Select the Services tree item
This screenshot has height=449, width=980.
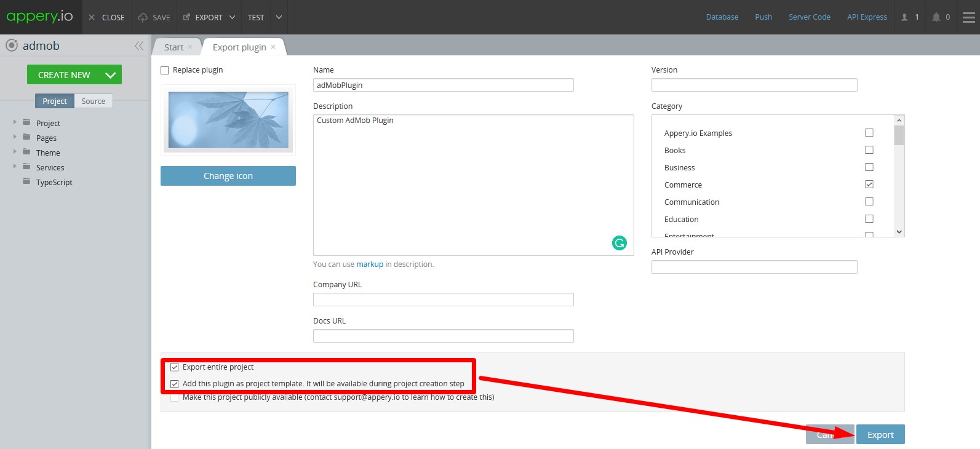50,167
